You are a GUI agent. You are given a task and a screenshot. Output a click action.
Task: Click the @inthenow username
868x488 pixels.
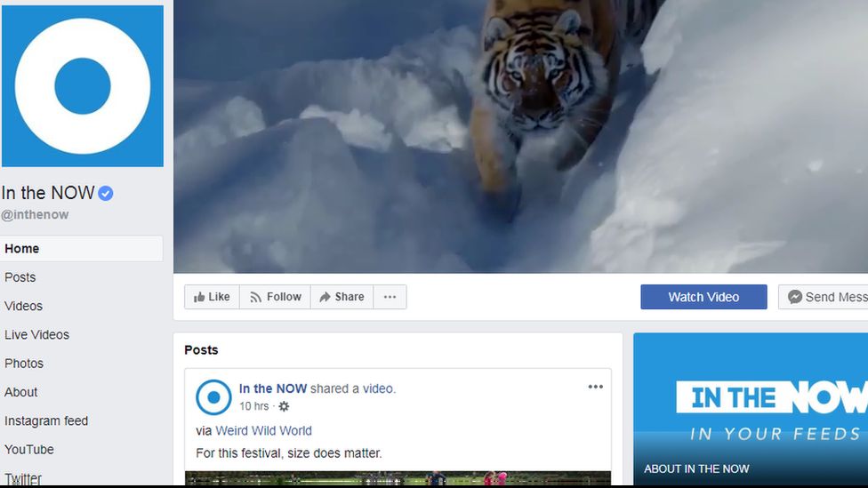(35, 215)
